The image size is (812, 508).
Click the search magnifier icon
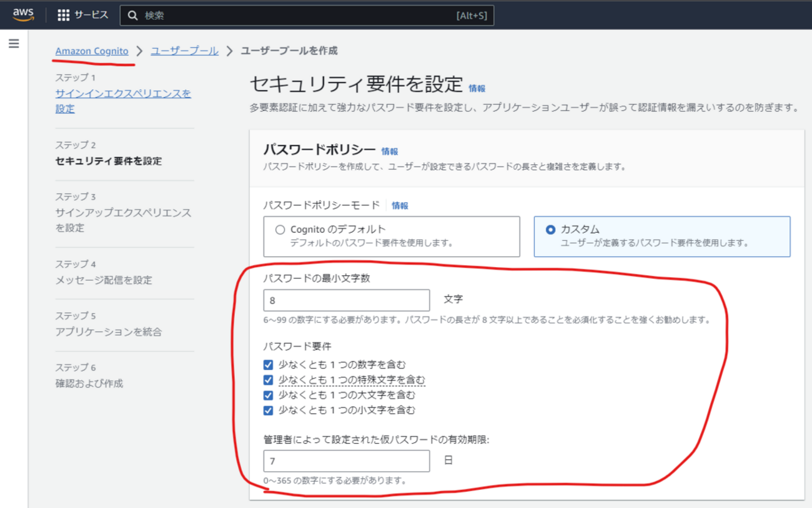(x=132, y=16)
